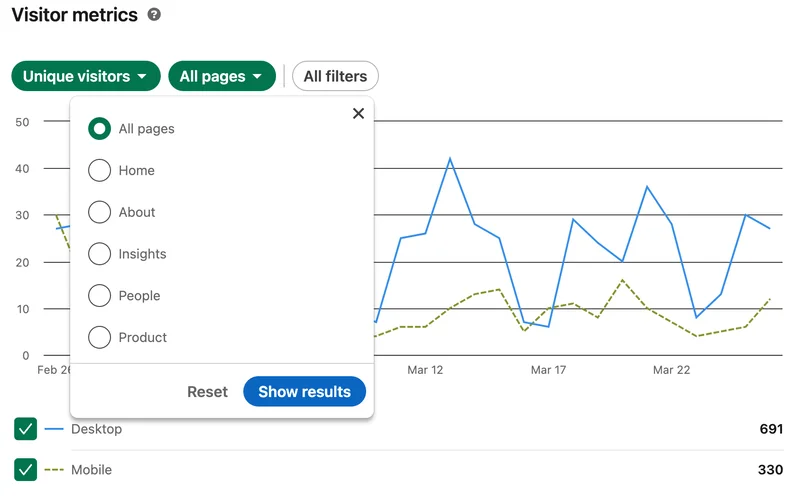This screenshot has width=811, height=500.
Task: Close the page filter popup
Action: tap(358, 114)
